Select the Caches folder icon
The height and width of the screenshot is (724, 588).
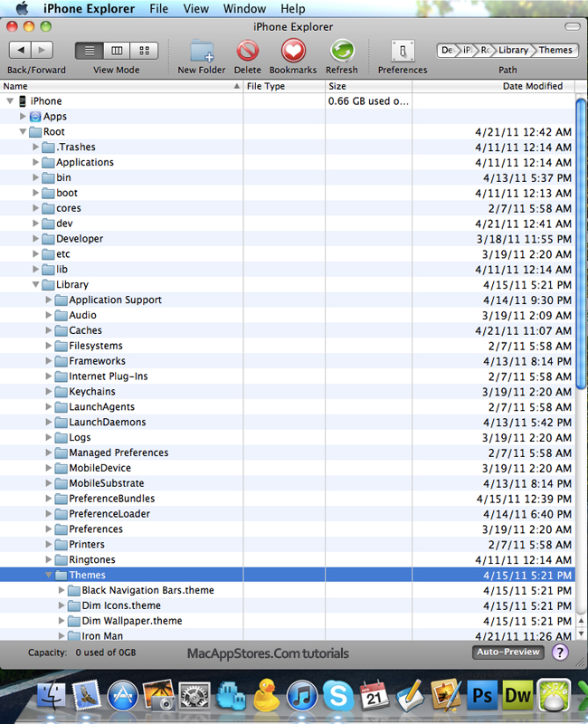pyautogui.click(x=61, y=330)
